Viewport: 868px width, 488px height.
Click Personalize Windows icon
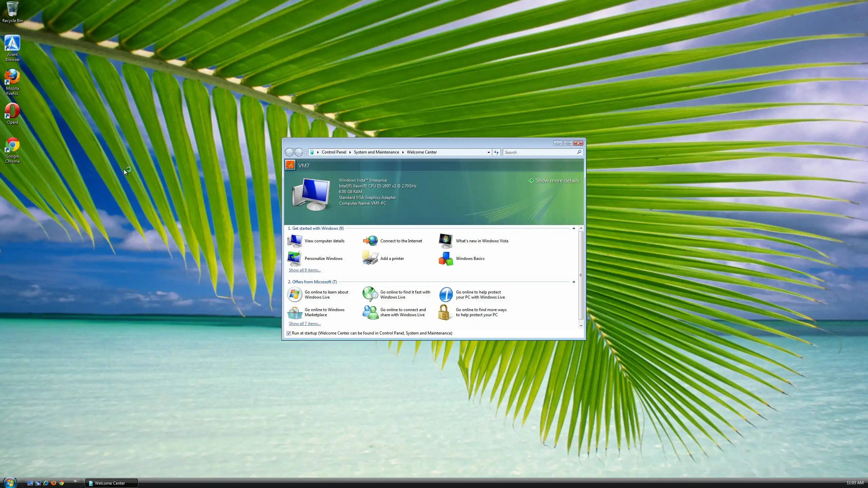pos(295,259)
